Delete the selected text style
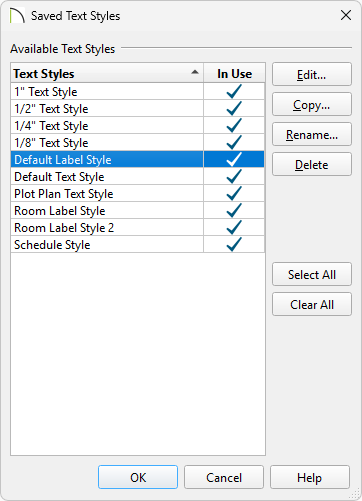The image size is (362, 501). pyautogui.click(x=312, y=164)
